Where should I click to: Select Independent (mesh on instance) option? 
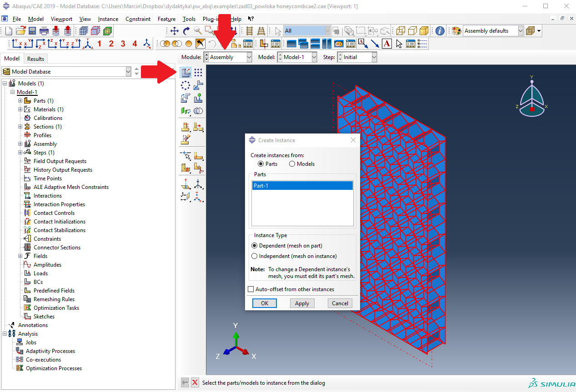point(255,256)
